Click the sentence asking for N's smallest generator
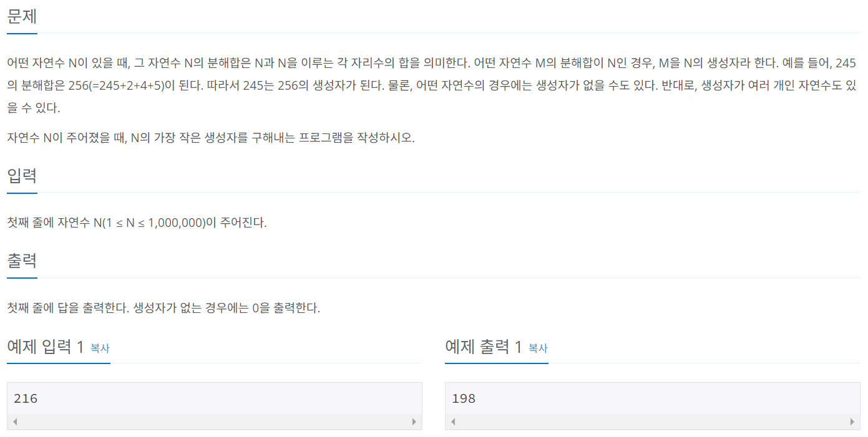Screen dimensions: 868x437 (211, 138)
